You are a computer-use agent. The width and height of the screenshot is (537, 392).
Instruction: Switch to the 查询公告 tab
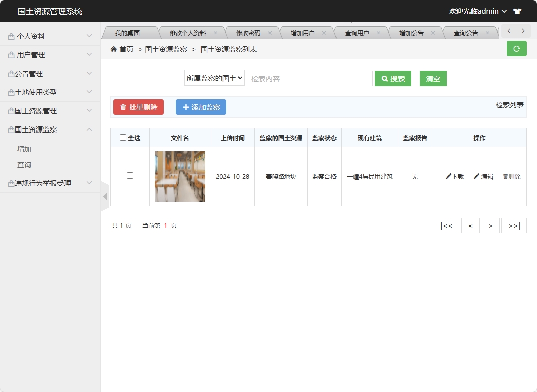point(466,32)
